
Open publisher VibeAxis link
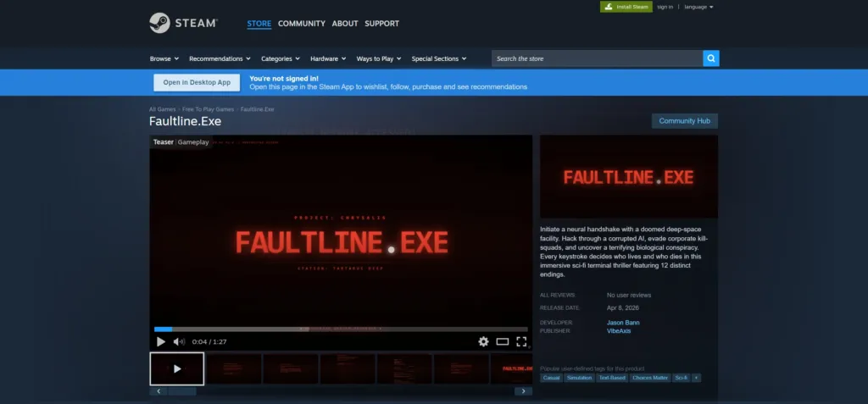click(x=618, y=331)
